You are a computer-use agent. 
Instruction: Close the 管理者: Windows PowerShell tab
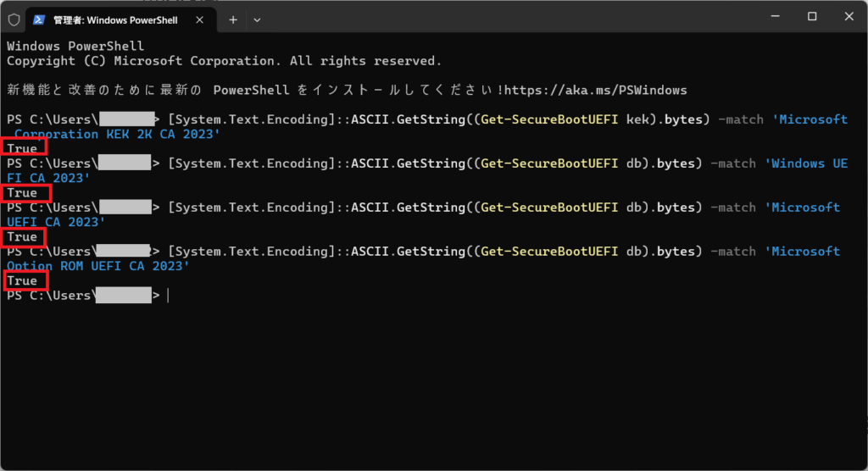(x=203, y=19)
